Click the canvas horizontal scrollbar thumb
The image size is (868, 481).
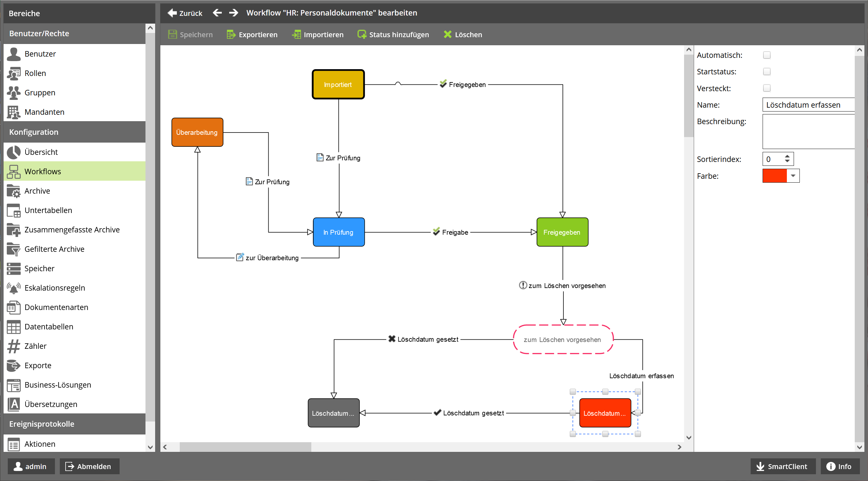pos(245,447)
